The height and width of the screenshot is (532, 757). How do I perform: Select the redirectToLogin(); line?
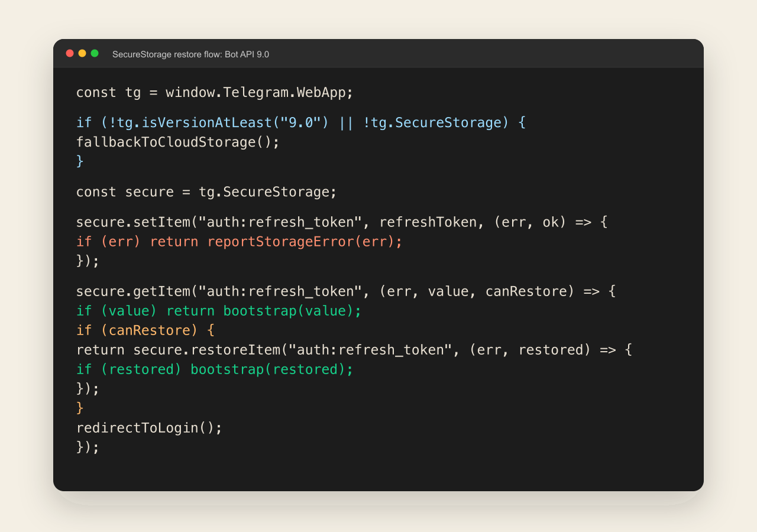(149, 427)
